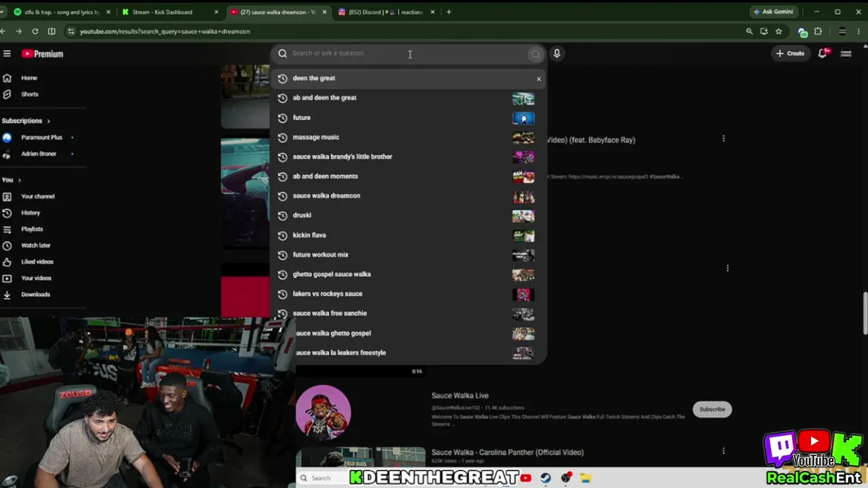The height and width of the screenshot is (488, 868).
Task: Expand the You section chevron
Action: pos(19,180)
